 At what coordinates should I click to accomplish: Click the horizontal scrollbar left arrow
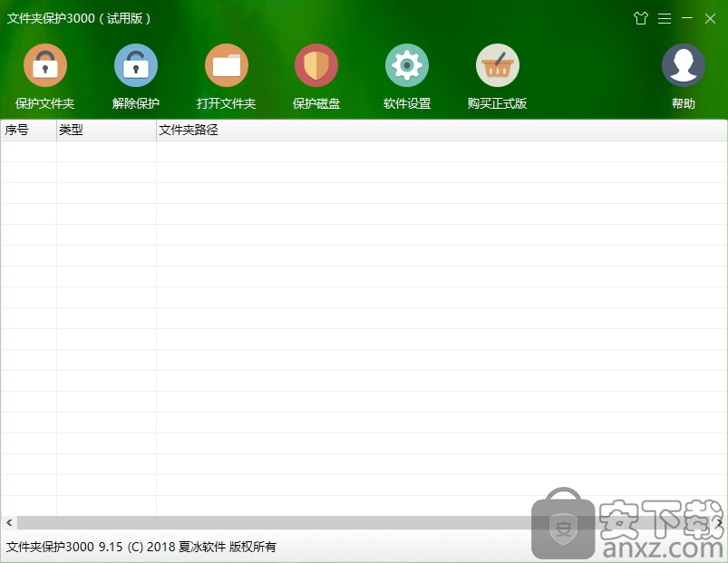[x=9, y=522]
